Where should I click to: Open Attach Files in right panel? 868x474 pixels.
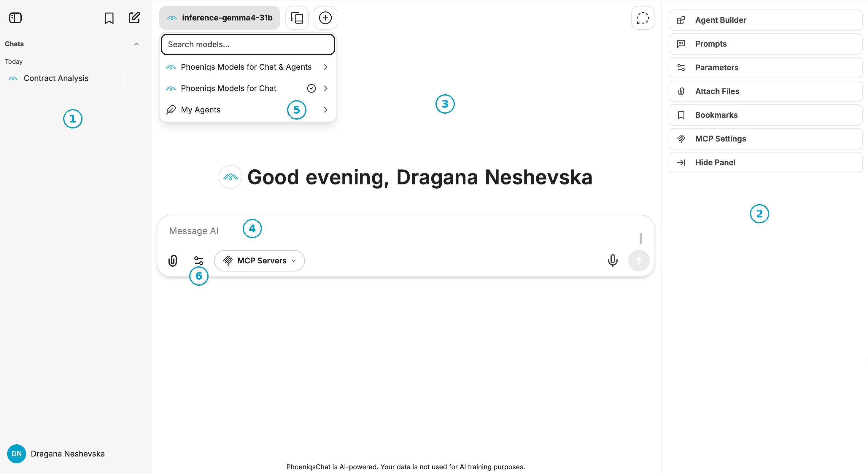click(x=765, y=91)
